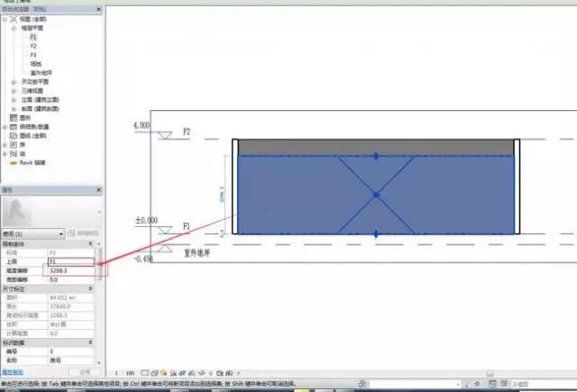
Task: Click the Revit Links icon
Action: pos(13,163)
